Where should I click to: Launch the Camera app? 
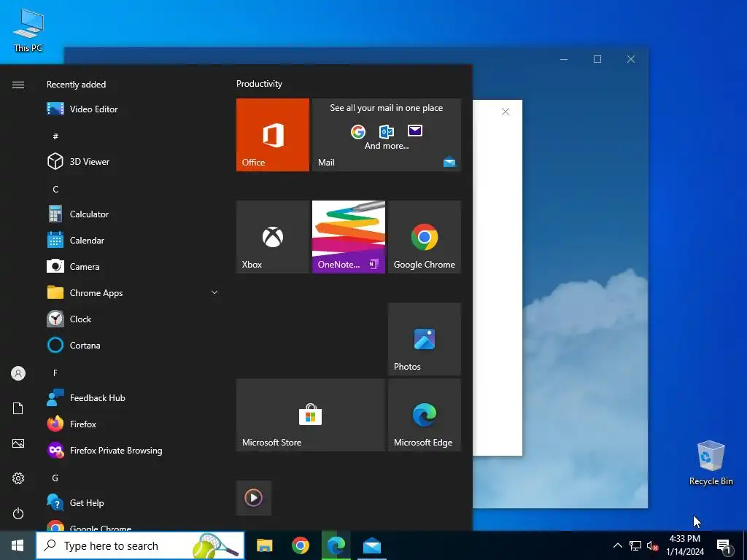pos(132,267)
